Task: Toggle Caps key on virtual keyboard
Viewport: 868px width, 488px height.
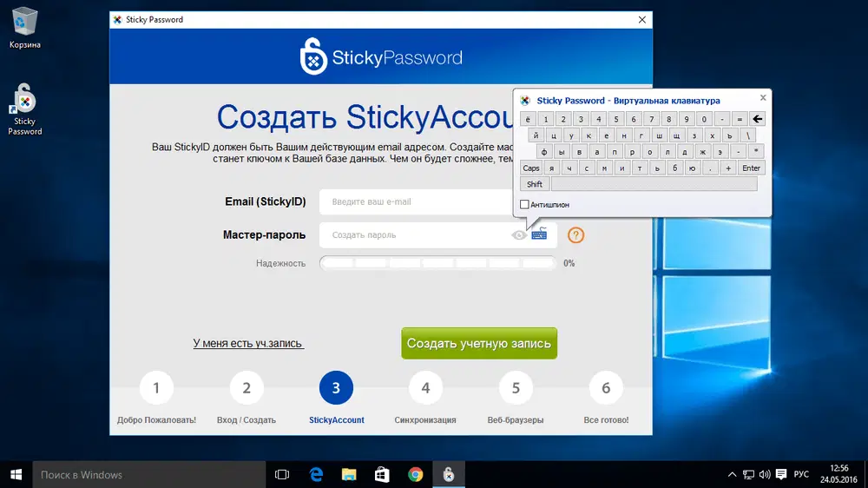Action: point(531,168)
